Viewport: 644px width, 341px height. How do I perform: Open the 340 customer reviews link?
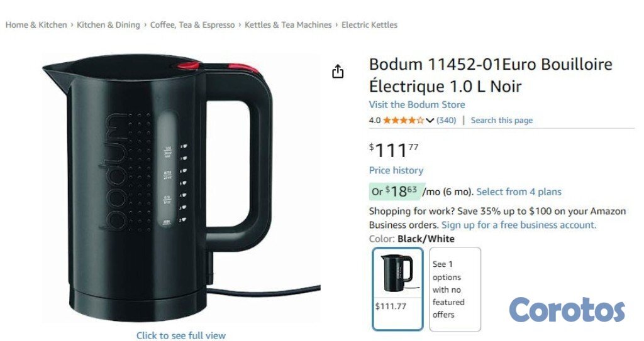pos(446,120)
